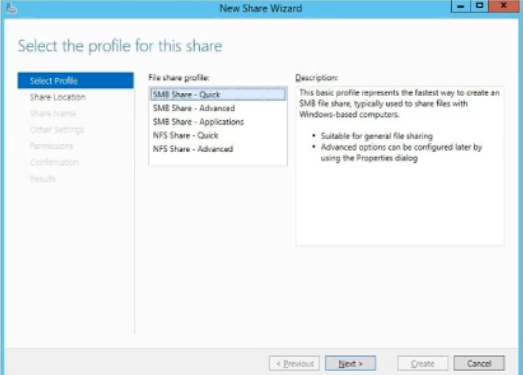Cancel the New Share Wizard
Viewport: 523px width, 375px height.
click(479, 363)
